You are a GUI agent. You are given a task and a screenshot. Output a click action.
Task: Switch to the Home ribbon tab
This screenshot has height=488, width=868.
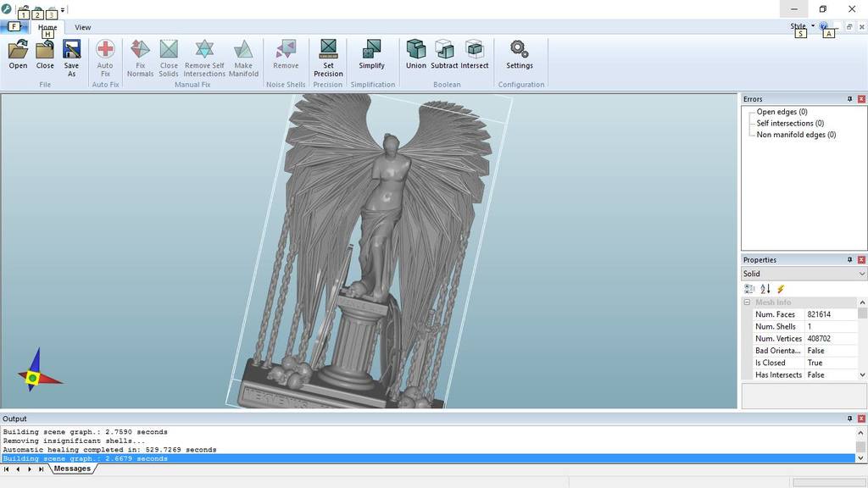click(47, 27)
